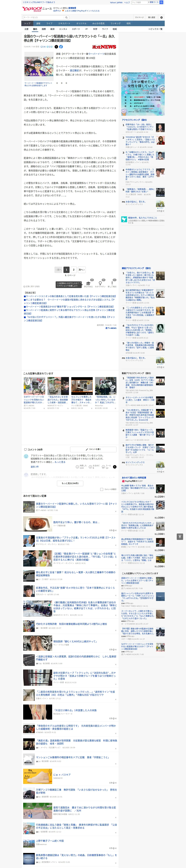Screen dimensions: 186x868
Task: Select the スポーツ category tab
Action: (x=76, y=29)
